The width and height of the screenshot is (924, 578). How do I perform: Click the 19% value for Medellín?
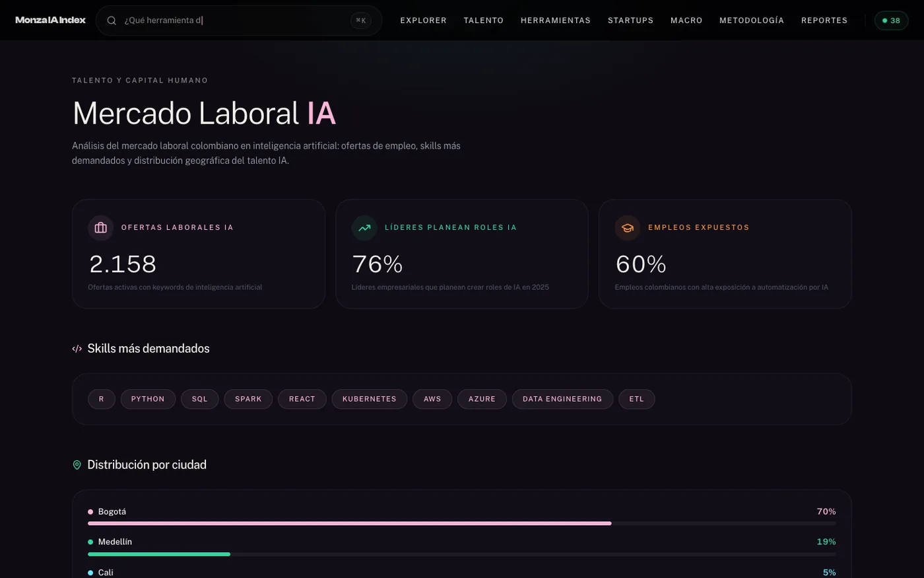(x=826, y=542)
